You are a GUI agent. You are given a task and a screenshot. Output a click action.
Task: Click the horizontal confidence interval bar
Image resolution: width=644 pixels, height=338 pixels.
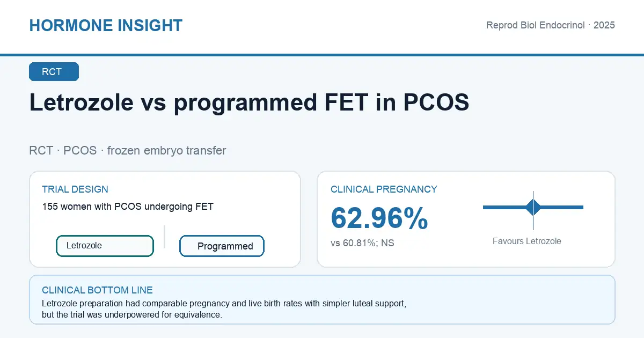coord(533,207)
